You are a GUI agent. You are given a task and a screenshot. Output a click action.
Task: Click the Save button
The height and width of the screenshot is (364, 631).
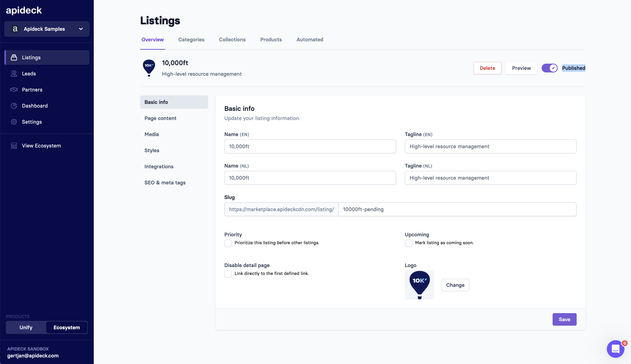pos(565,319)
